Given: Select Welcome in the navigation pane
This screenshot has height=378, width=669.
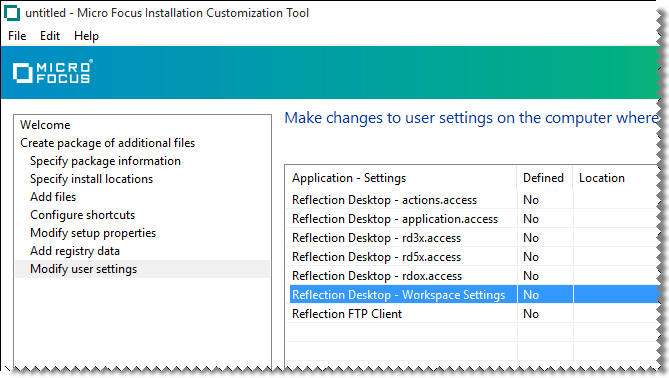Looking at the screenshot, I should (45, 125).
